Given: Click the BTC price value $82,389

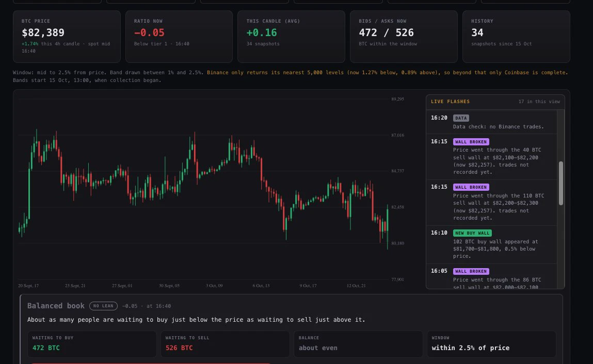Looking at the screenshot, I should (x=43, y=33).
